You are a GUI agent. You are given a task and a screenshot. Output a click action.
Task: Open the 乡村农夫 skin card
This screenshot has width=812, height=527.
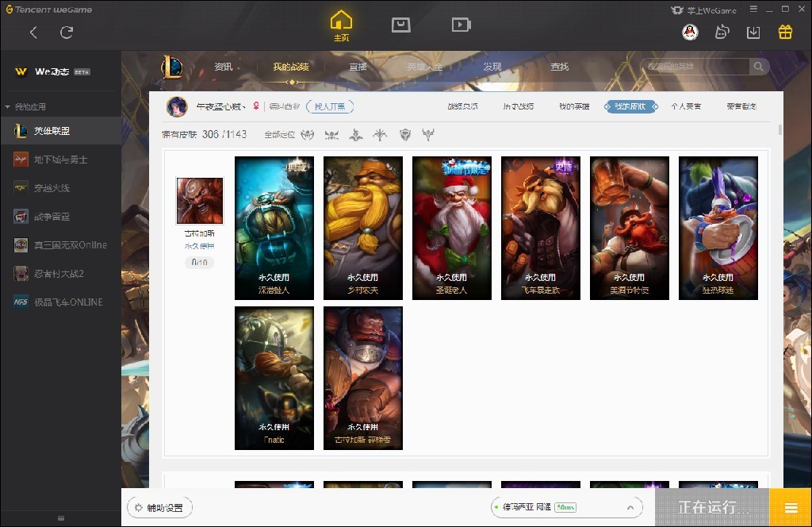pos(363,228)
